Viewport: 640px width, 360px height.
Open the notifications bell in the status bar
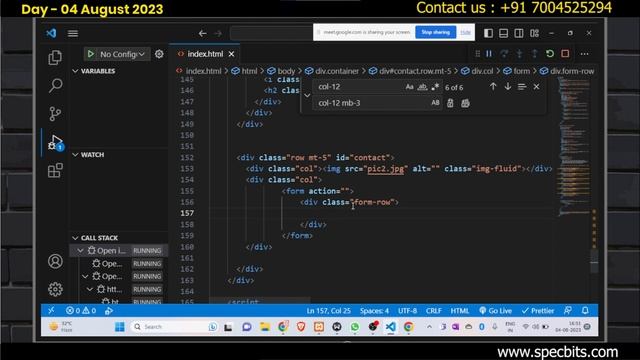point(585,311)
